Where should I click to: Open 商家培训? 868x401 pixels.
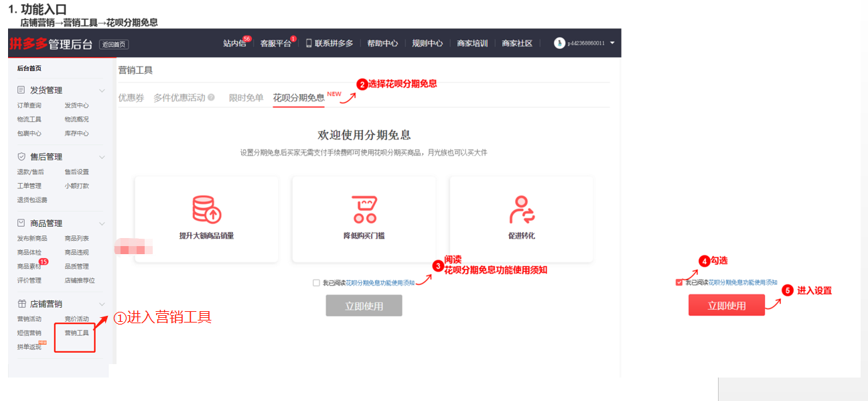coord(472,43)
